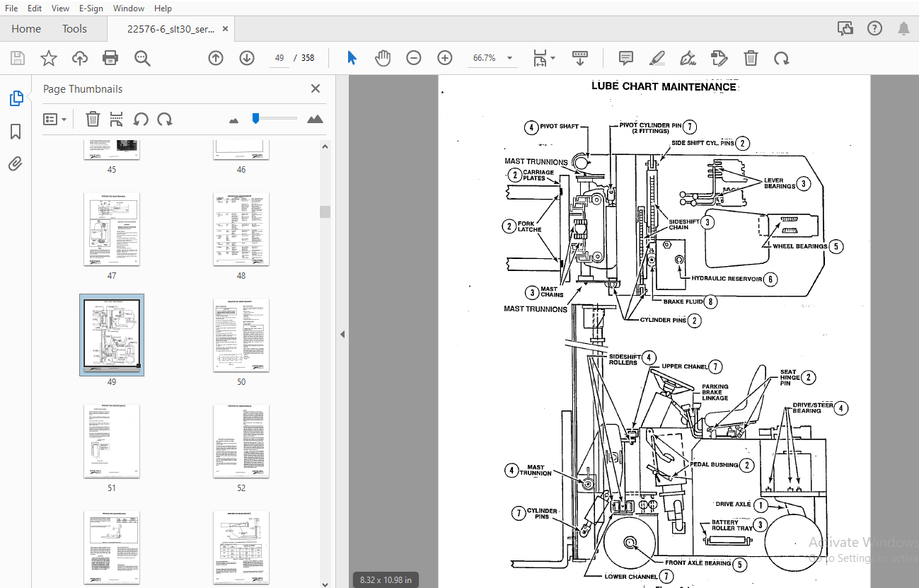
Task: Show the Page Thumbnails panel icon in the sidebar
Action: click(16, 98)
